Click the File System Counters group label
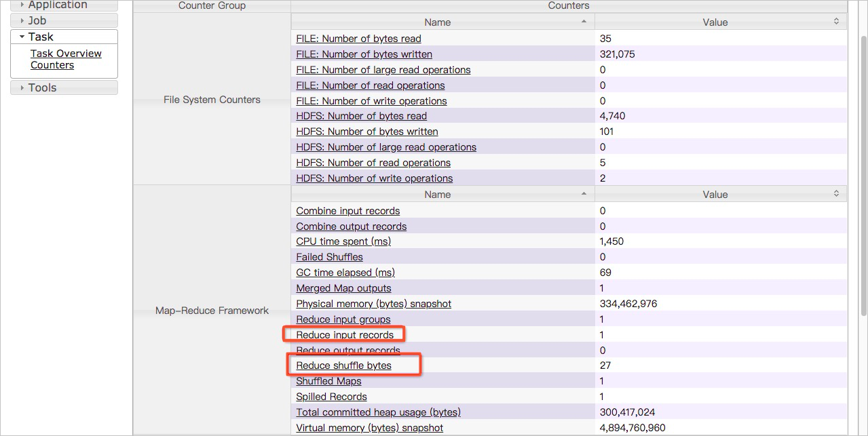Viewport: 868px width, 436px height. [x=212, y=100]
